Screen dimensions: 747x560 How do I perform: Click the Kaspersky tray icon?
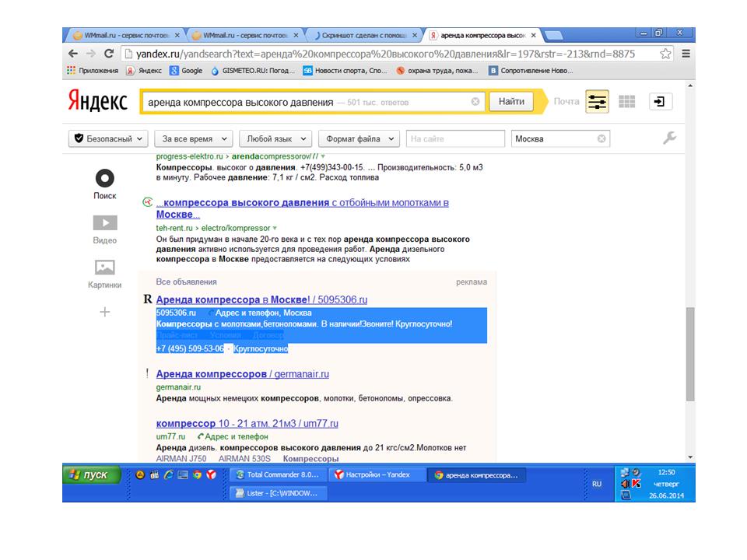point(637,484)
